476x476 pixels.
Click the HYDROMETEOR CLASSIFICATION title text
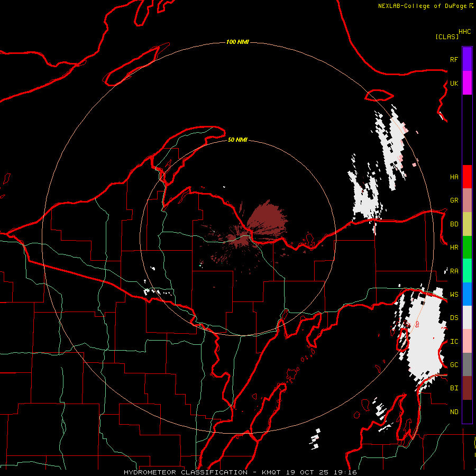pos(186,472)
